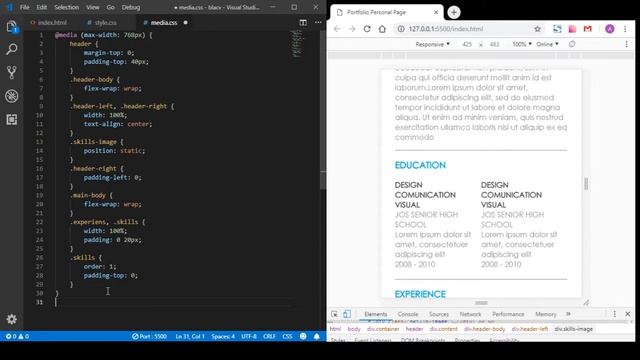Open device toolbar more options
640x360 pixels.
(x=627, y=44)
